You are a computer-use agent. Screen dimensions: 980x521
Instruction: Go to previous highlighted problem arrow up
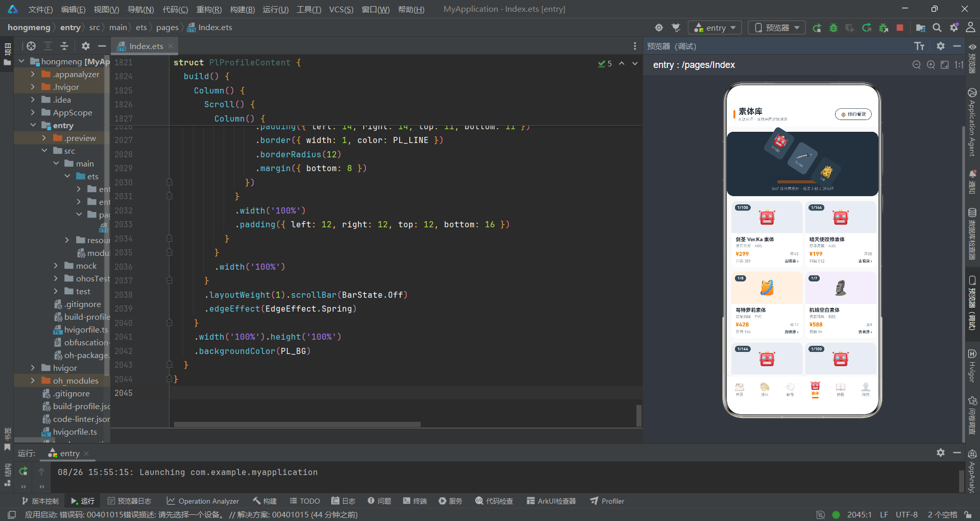tap(622, 63)
